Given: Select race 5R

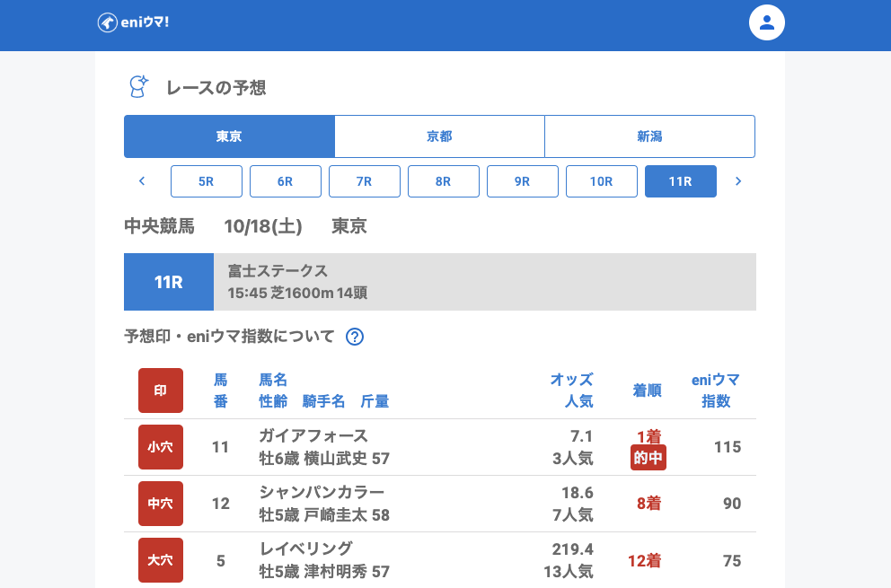Looking at the screenshot, I should [207, 181].
